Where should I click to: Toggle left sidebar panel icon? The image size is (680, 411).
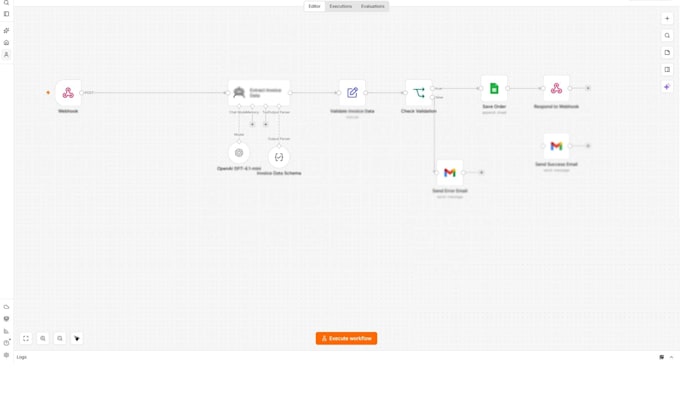tap(7, 14)
